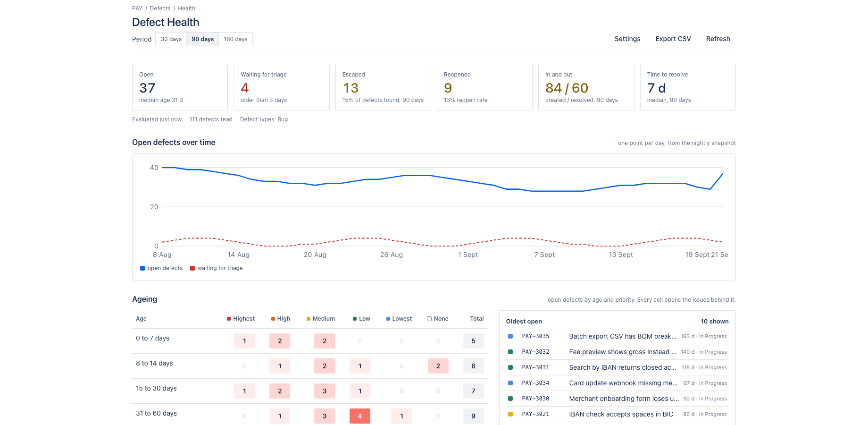
Task: Open None cell for 8 to 14 days
Action: pos(438,366)
